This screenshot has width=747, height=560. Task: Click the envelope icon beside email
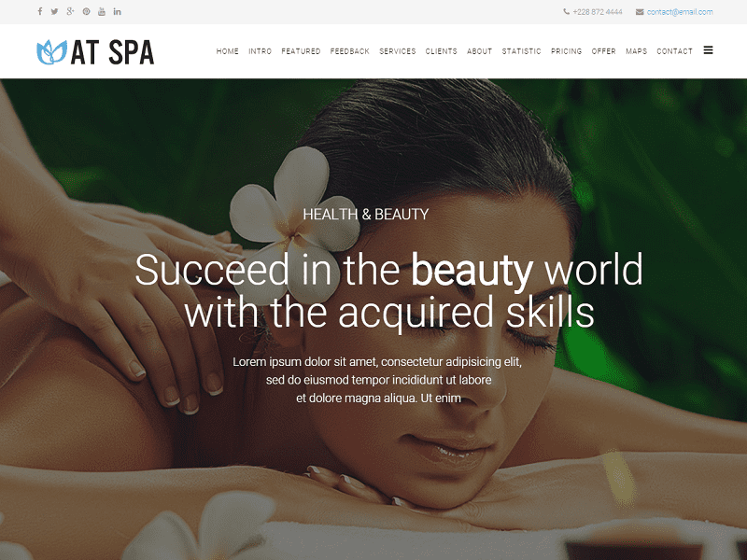(x=640, y=12)
